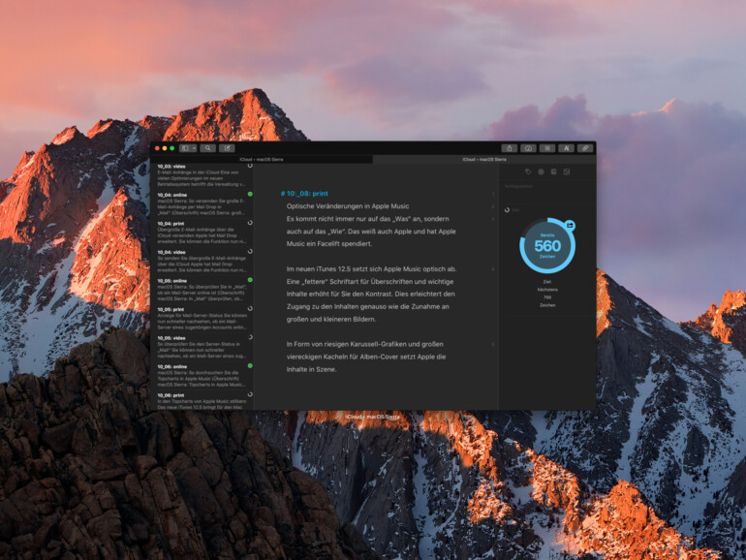Viewport: 746px width, 560px height.
Task: Click goal ring of '10_05: video' sheet
Action: pyautogui.click(x=250, y=337)
